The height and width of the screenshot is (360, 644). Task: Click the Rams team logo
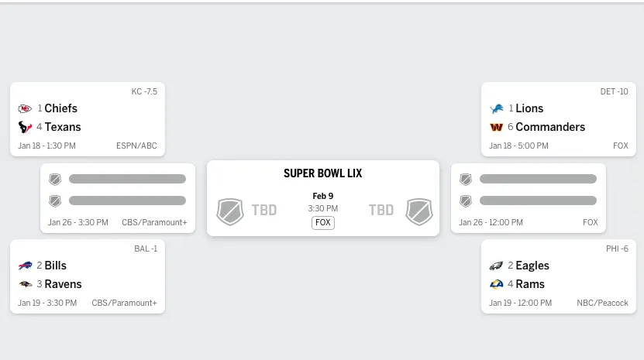tap(497, 285)
